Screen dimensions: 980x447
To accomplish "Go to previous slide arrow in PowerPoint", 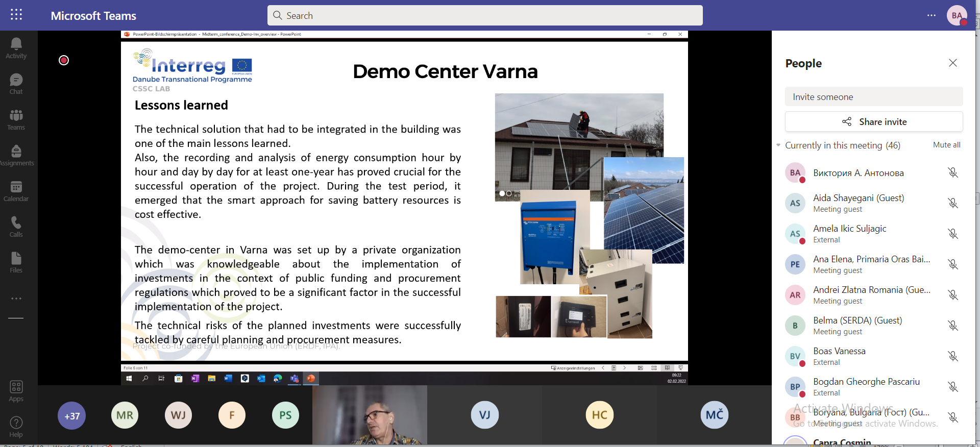I will coord(603,368).
